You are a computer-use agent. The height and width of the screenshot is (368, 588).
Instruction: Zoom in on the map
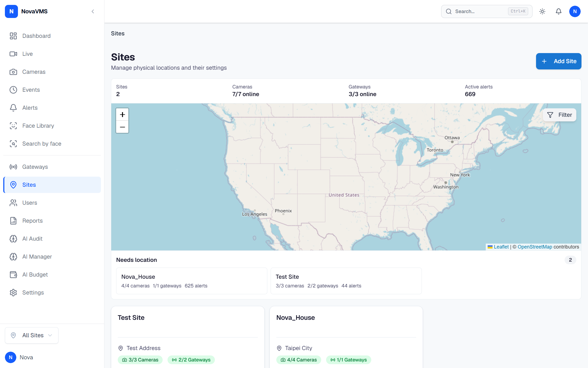(122, 115)
